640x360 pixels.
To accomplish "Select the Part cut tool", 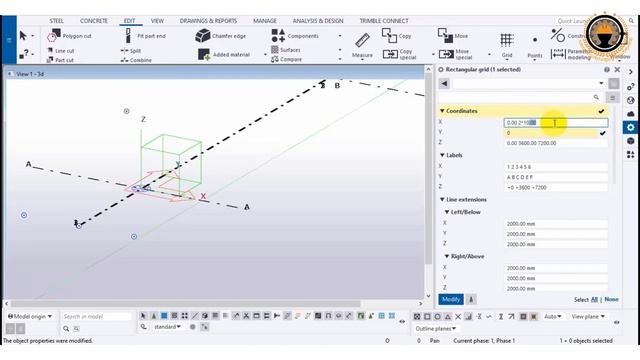I will coord(60,60).
